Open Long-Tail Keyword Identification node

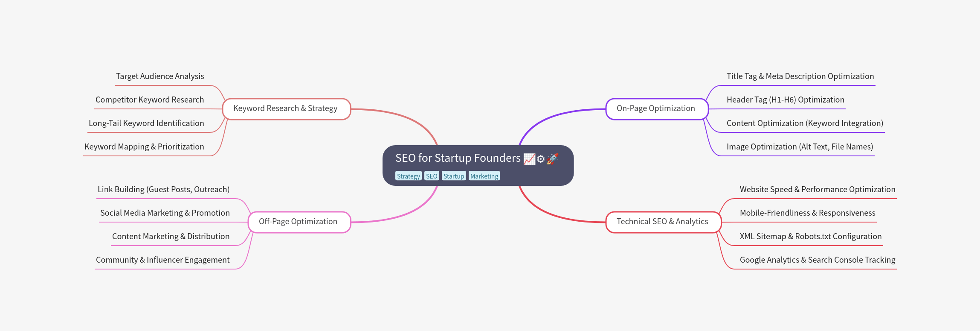(146, 123)
